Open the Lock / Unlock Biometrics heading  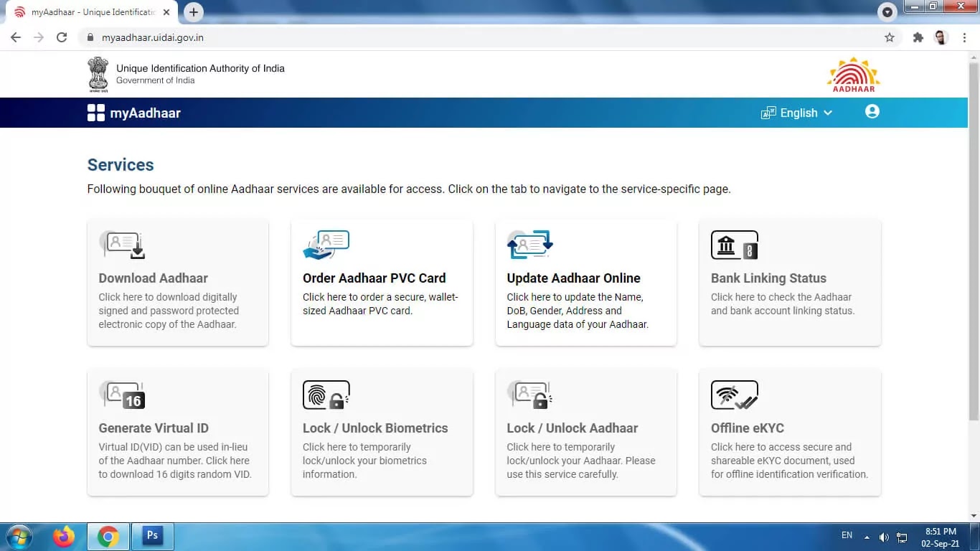pyautogui.click(x=375, y=428)
